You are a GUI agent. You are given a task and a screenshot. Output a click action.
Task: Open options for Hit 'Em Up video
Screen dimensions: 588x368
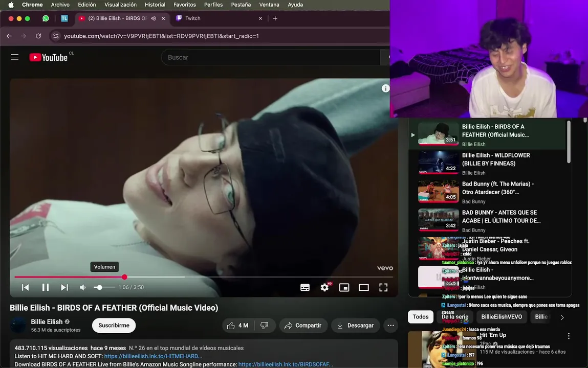click(569, 336)
